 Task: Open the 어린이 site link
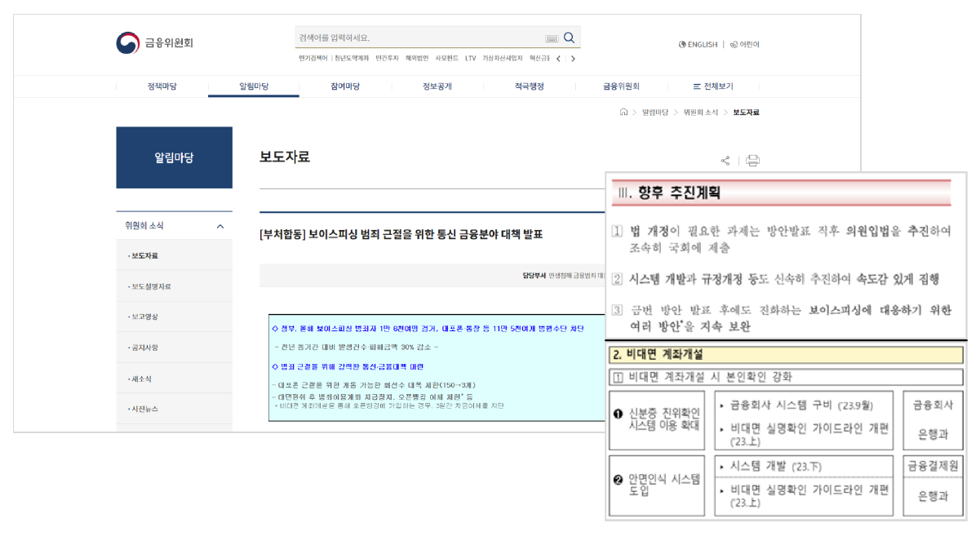point(745,45)
